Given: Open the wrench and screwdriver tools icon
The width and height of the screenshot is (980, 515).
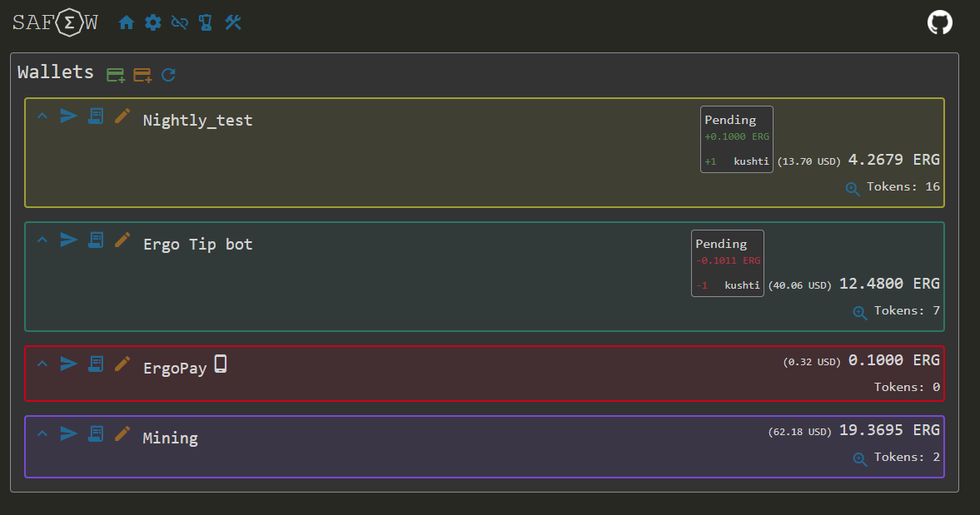Looking at the screenshot, I should pos(233,23).
